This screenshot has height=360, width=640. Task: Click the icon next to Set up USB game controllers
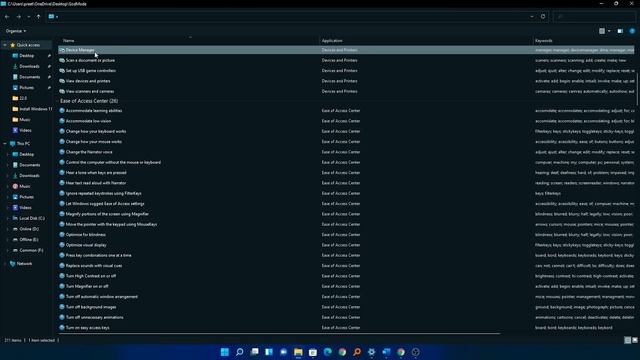pos(62,71)
